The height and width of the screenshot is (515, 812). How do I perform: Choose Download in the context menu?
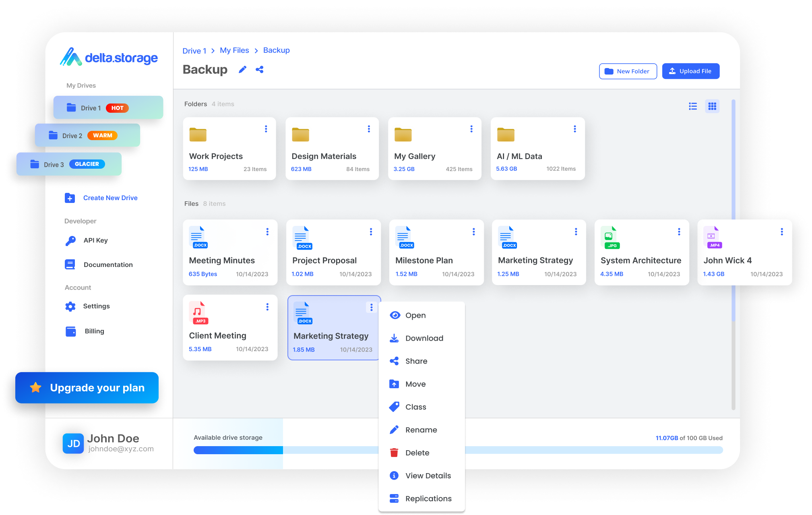pos(424,338)
